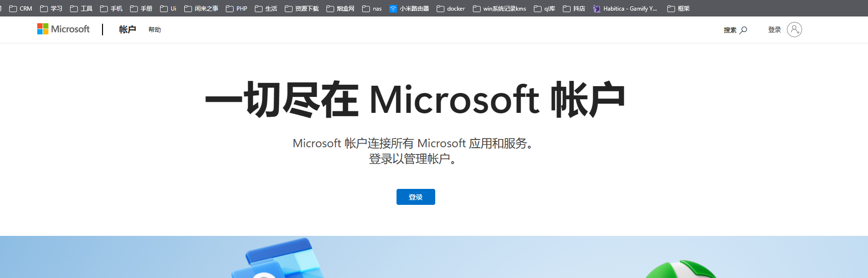Open the 框架 bookmark folder
This screenshot has height=278, width=868.
pyautogui.click(x=678, y=8)
